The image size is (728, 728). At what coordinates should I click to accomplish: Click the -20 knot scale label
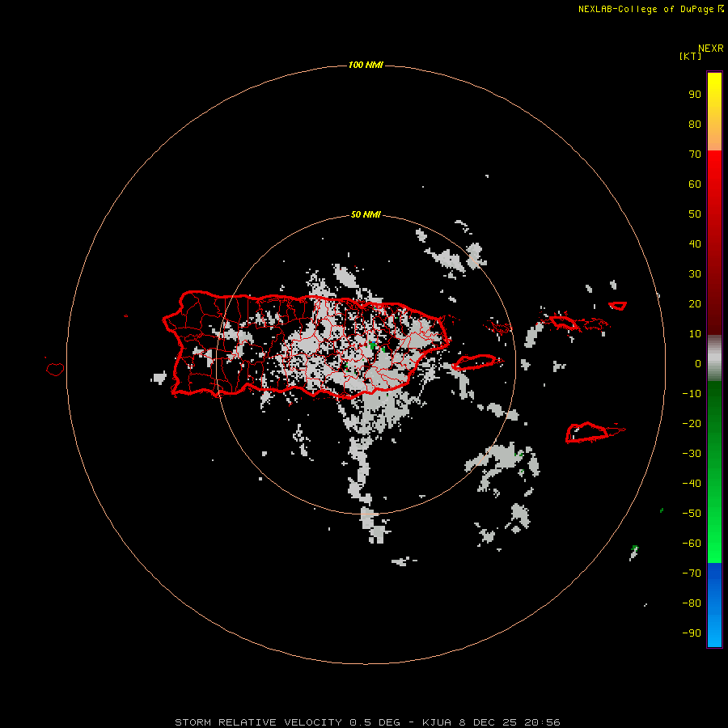click(692, 424)
